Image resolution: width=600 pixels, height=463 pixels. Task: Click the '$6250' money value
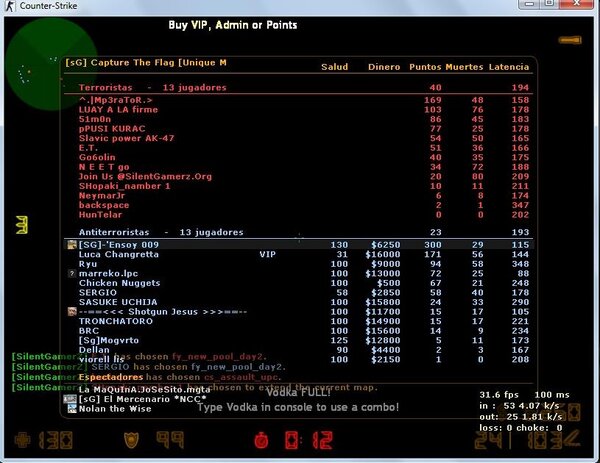pyautogui.click(x=385, y=245)
